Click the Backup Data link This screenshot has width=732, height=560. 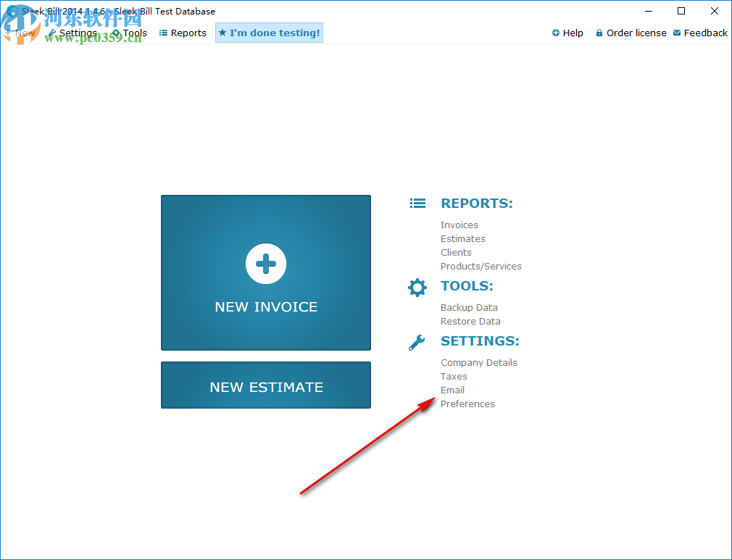pos(469,308)
